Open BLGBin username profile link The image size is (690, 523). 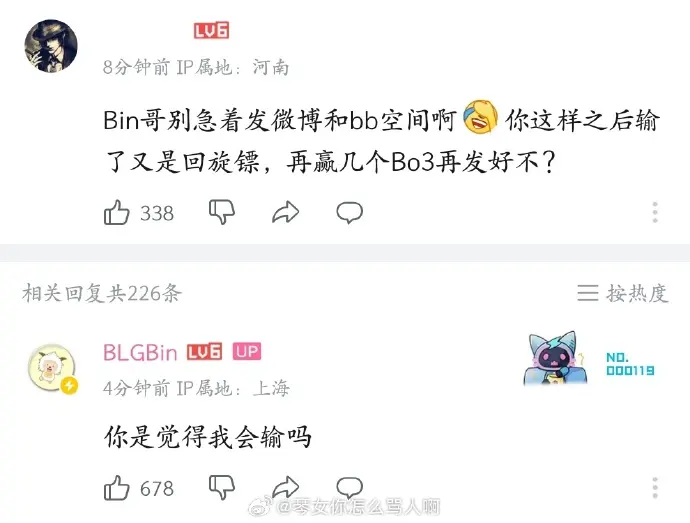click(x=140, y=352)
